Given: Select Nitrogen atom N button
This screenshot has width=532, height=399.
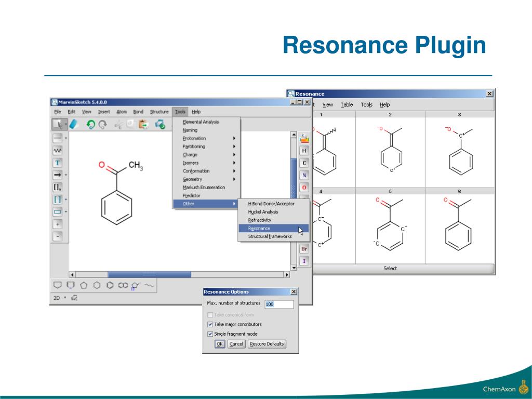Looking at the screenshot, I should 304,176.
